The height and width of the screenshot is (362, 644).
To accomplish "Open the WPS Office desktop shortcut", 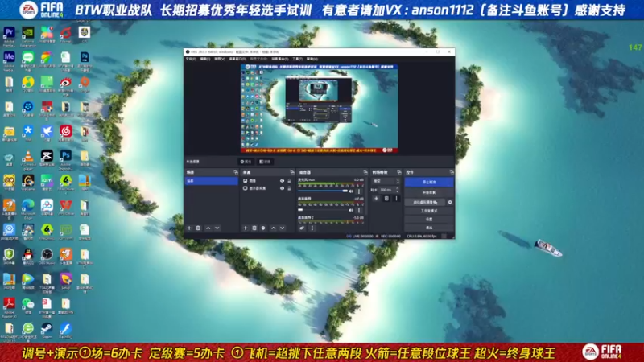I will (x=66, y=205).
